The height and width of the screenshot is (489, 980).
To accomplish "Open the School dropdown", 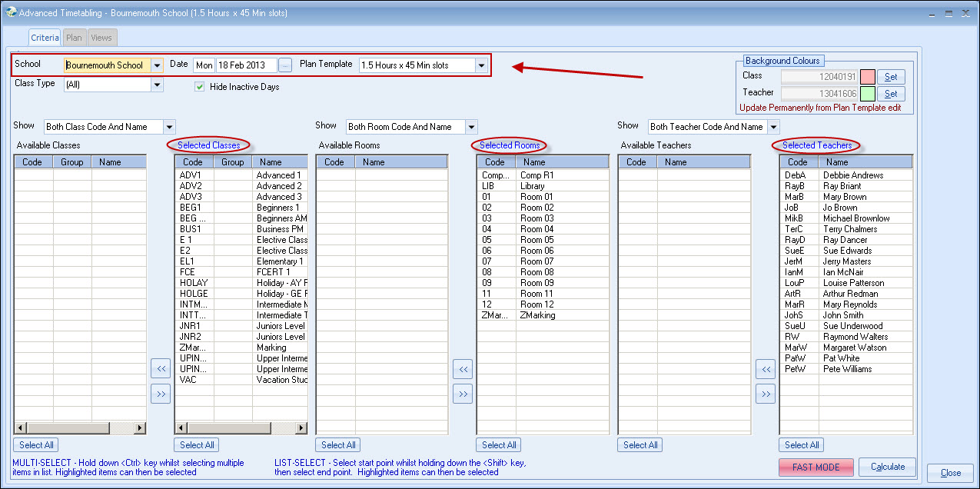I will pos(157,65).
